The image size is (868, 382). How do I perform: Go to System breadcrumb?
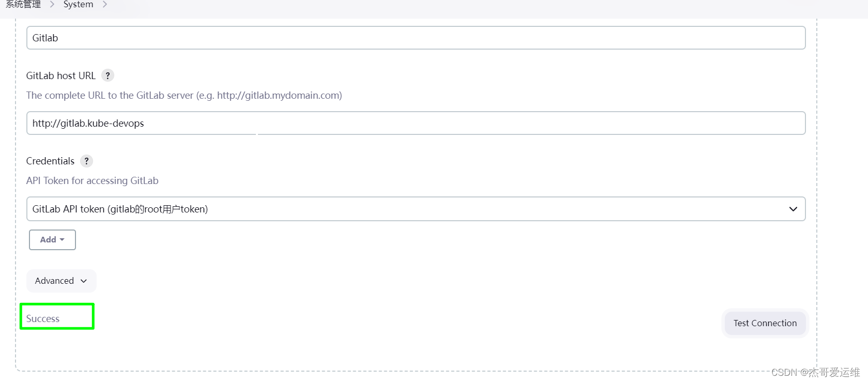point(78,5)
